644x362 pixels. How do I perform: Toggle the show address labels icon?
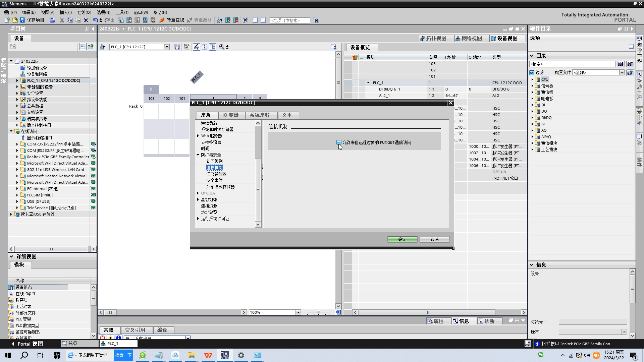coord(197,47)
